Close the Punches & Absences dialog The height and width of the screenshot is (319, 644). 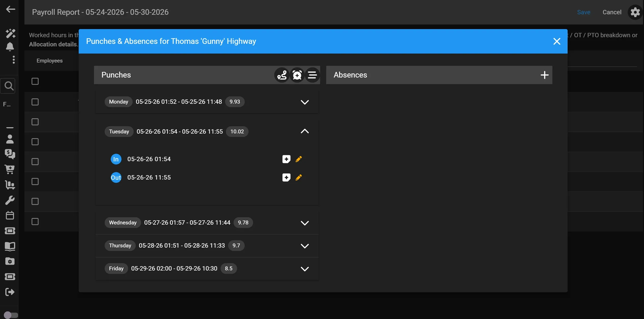coord(557,41)
